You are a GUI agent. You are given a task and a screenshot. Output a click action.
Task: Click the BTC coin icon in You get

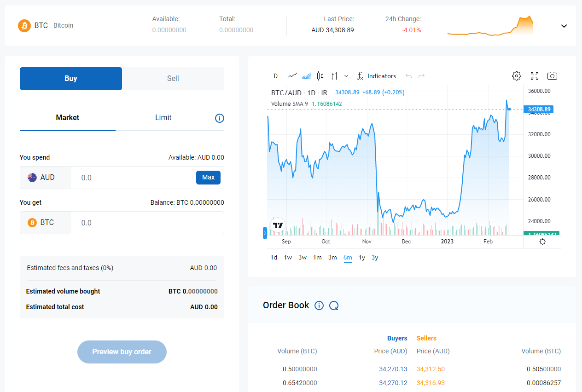(x=32, y=223)
